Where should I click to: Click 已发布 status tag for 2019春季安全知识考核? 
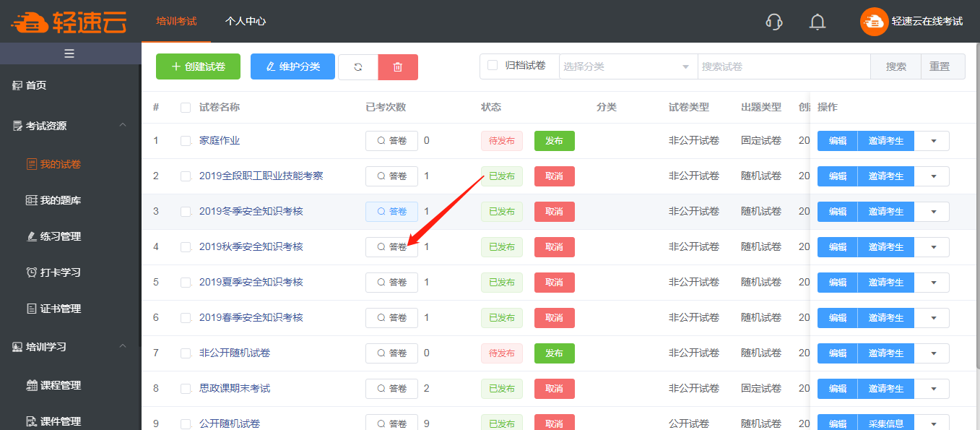[x=502, y=318]
